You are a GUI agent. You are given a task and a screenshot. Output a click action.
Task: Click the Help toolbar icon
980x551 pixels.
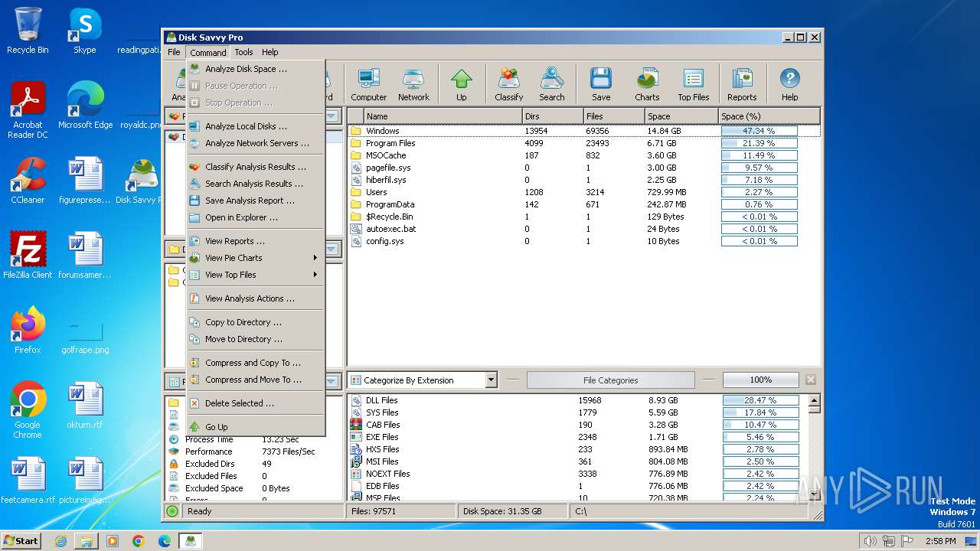tap(789, 83)
